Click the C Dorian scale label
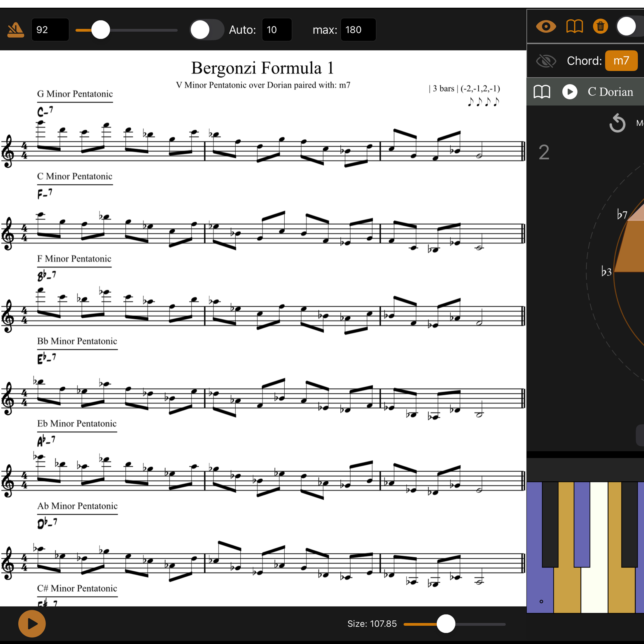The width and height of the screenshot is (644, 644). [x=610, y=92]
